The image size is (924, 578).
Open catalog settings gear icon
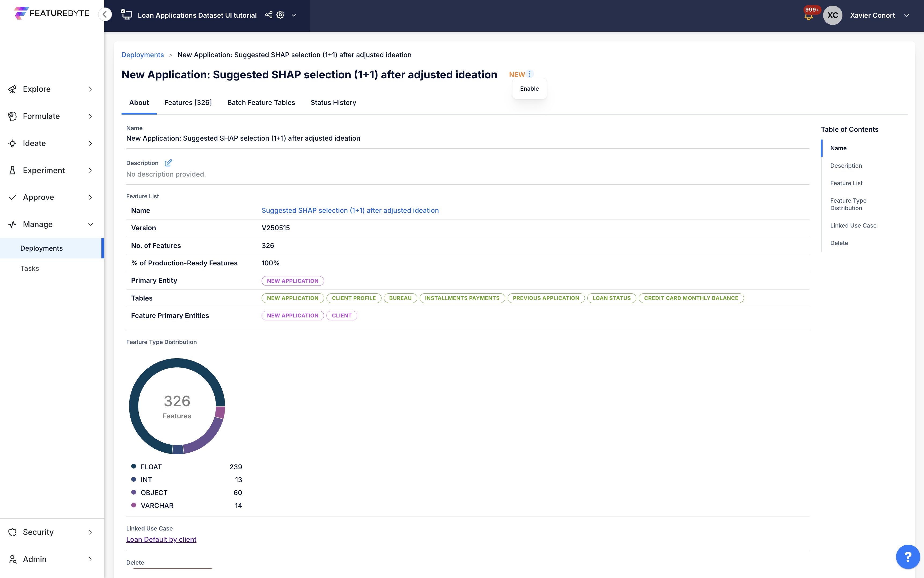coord(280,15)
